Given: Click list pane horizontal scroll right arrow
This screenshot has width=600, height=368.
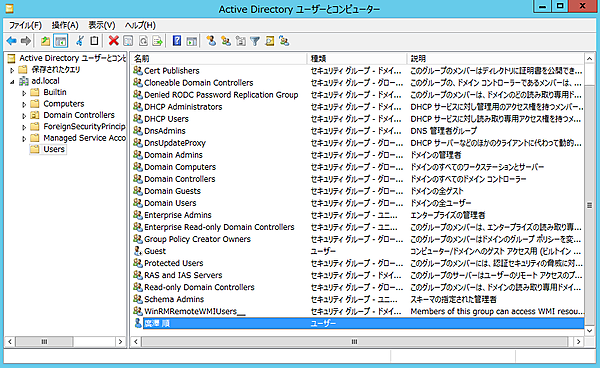Looking at the screenshot, I should point(578,342).
